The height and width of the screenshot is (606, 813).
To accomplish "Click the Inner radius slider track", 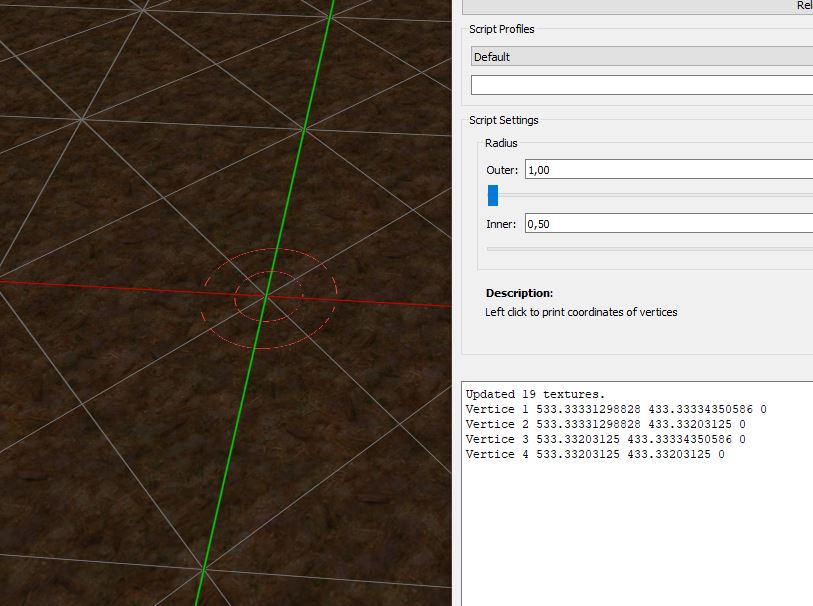I will (x=650, y=249).
